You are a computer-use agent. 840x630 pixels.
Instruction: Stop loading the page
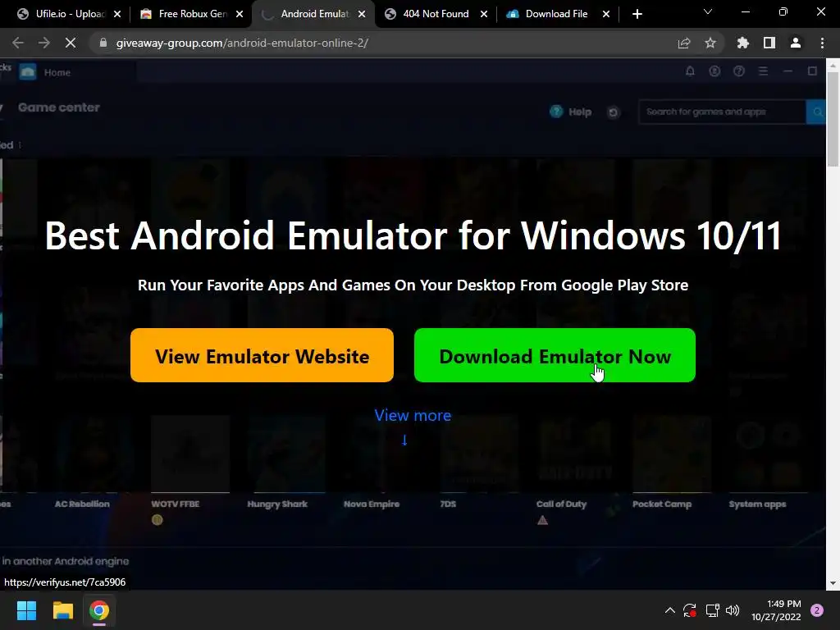tap(71, 43)
